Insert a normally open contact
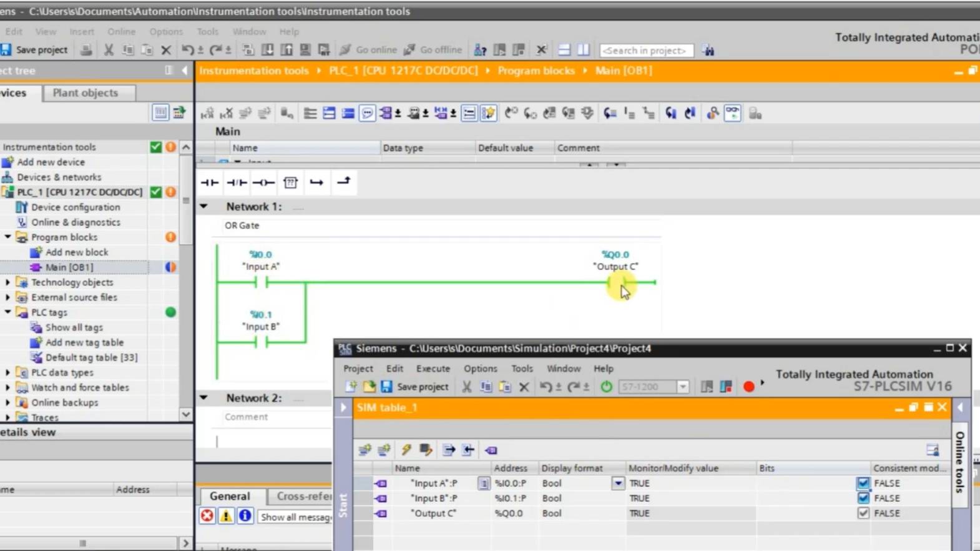This screenshot has width=980, height=551. (x=210, y=182)
